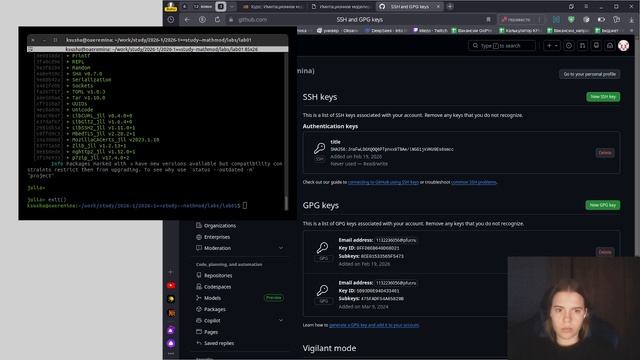
Task: Switch to the middle browser tab
Action: click(341, 7)
